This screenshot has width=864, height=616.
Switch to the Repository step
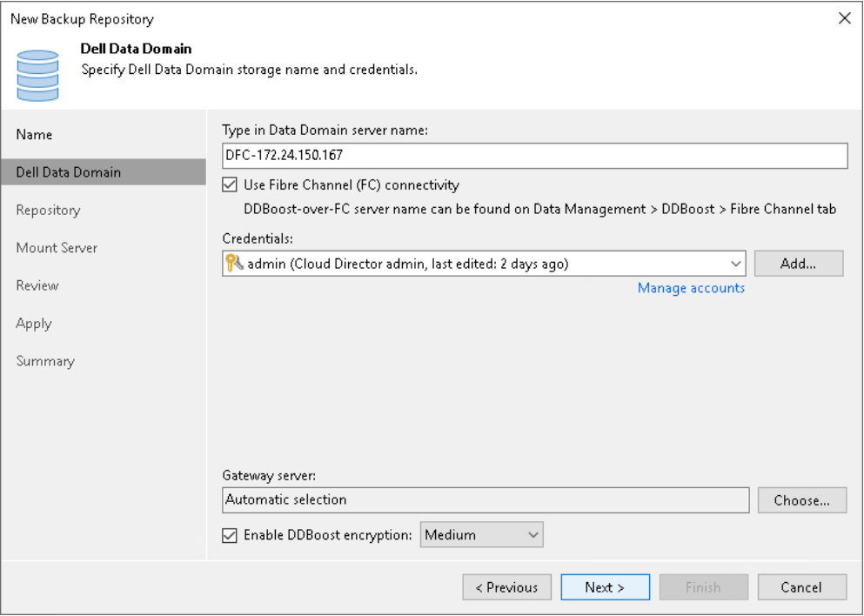pos(48,210)
